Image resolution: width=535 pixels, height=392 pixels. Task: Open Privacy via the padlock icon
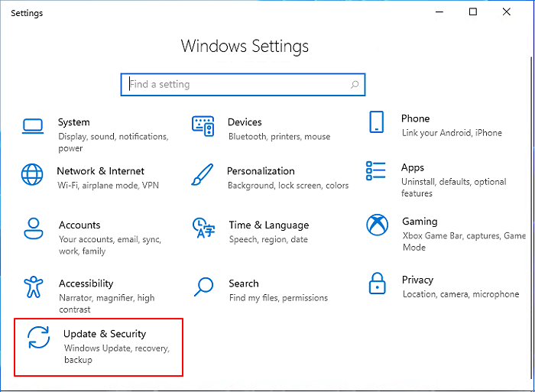coord(376,282)
